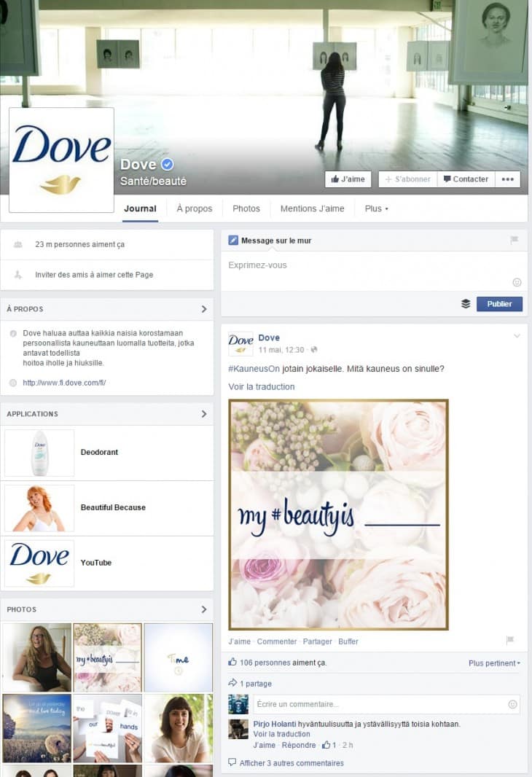Click the Publier button
Screen dimensions: 532x777
[x=499, y=304]
